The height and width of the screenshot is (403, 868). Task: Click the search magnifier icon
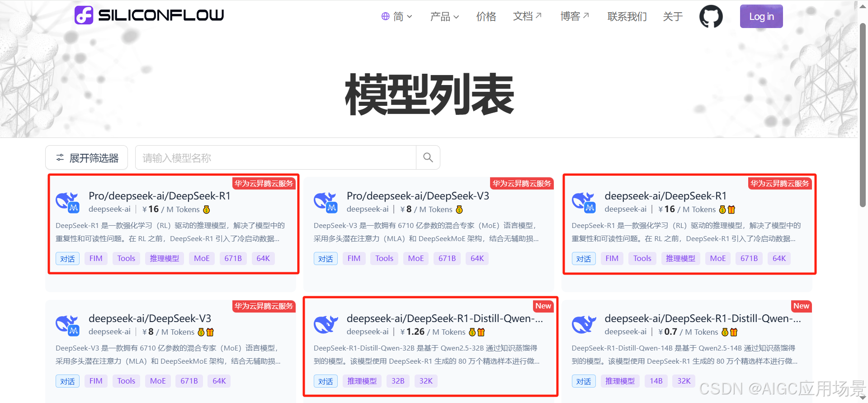tap(428, 157)
